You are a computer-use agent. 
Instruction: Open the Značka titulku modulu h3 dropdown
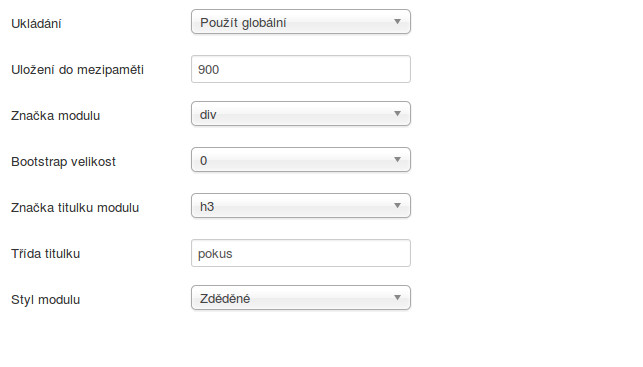[301, 205]
